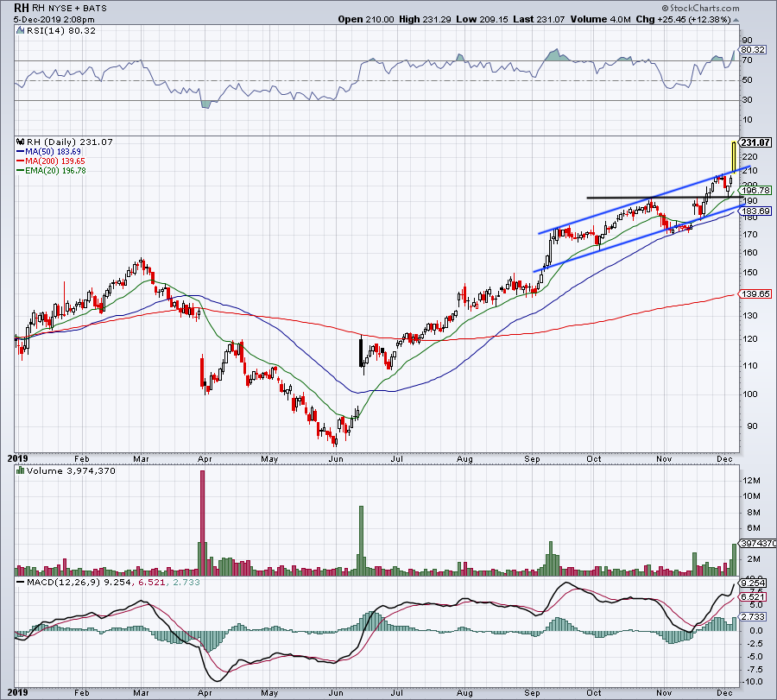
Task: Click the green boxed 196.78 axis label
Action: 756,190
